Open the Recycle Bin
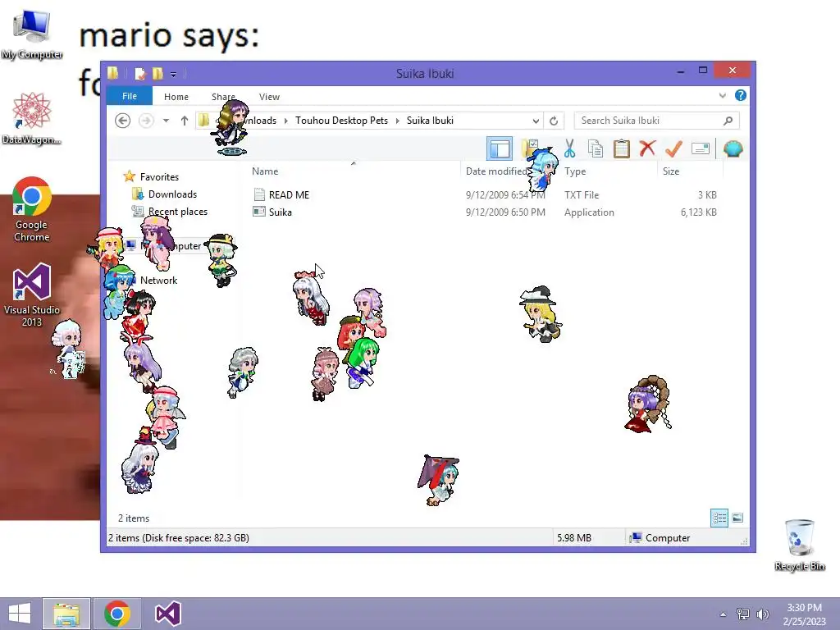The width and height of the screenshot is (840, 630). [x=799, y=545]
